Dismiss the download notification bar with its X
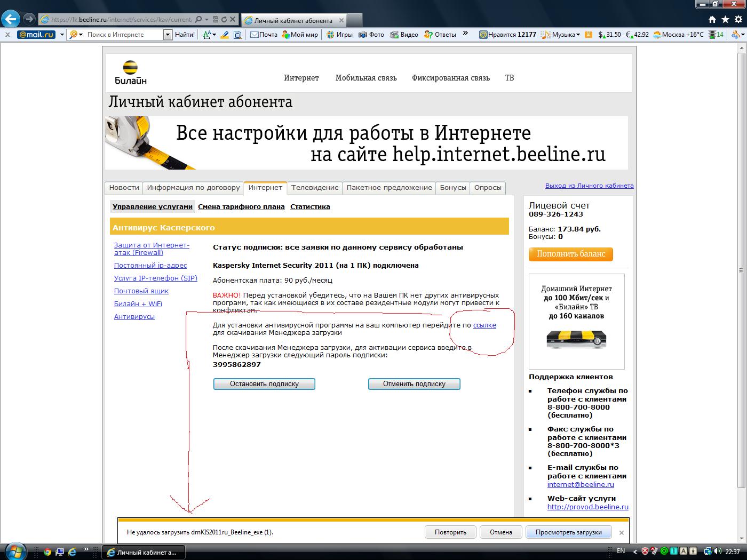This screenshot has height=560, width=747. click(x=622, y=532)
